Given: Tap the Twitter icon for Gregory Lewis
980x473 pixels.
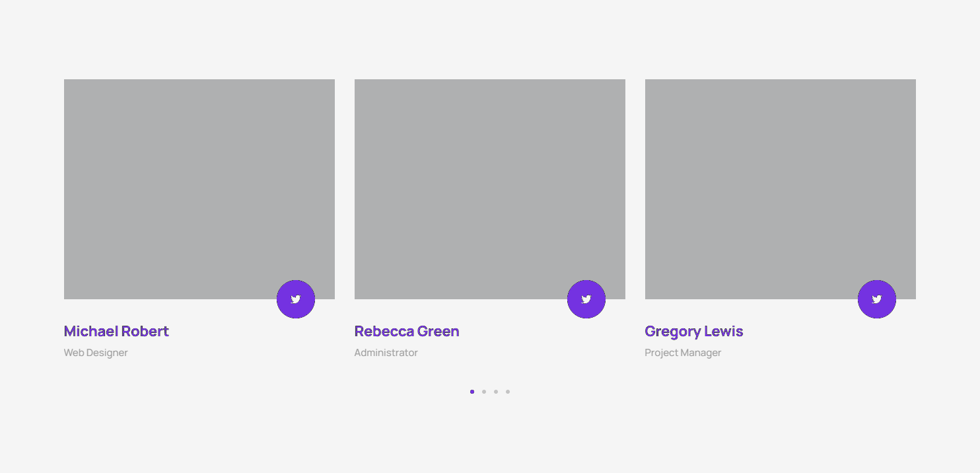Looking at the screenshot, I should click(x=877, y=299).
